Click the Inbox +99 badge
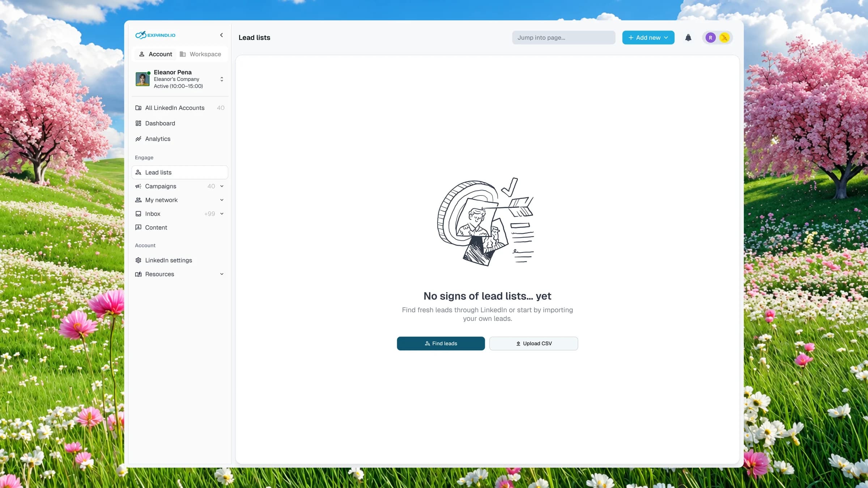 click(209, 214)
